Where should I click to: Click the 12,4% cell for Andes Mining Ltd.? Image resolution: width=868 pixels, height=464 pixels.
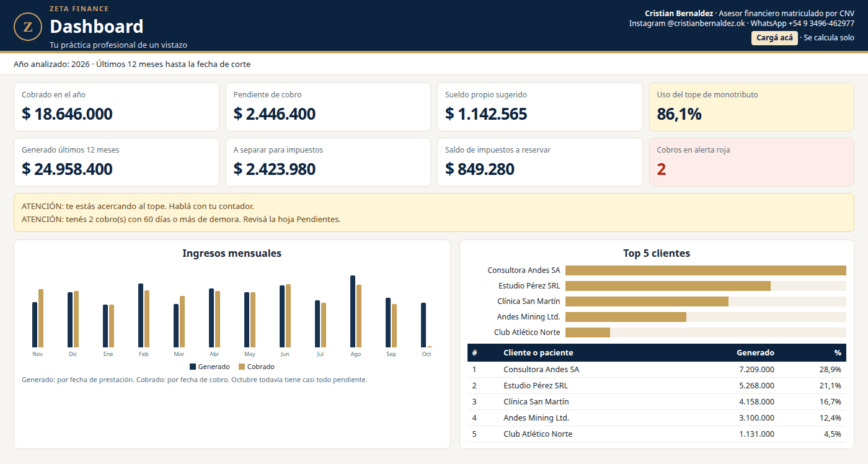830,418
